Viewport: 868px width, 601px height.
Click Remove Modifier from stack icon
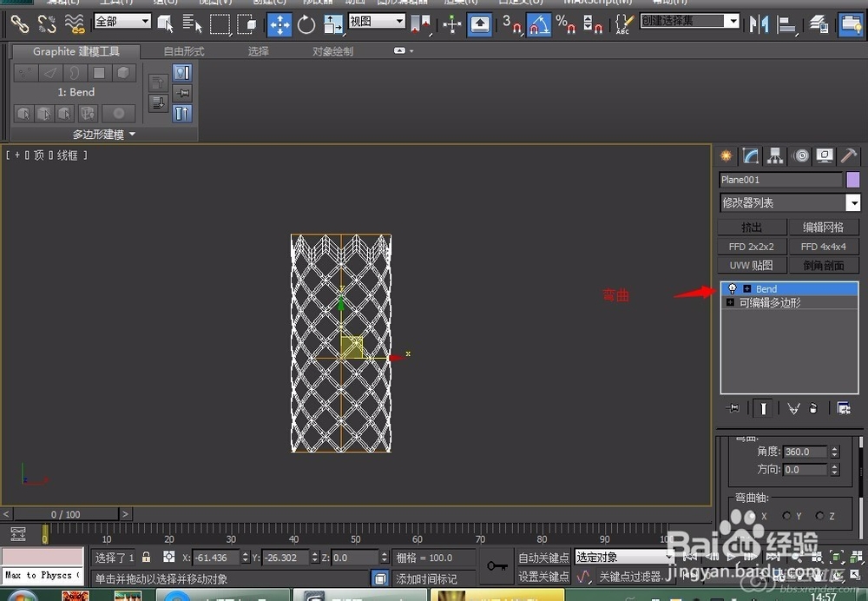[813, 409]
